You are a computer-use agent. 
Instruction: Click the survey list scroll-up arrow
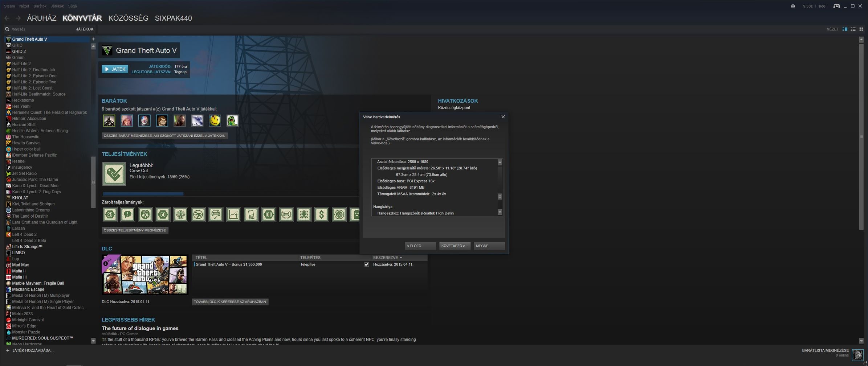click(x=500, y=162)
